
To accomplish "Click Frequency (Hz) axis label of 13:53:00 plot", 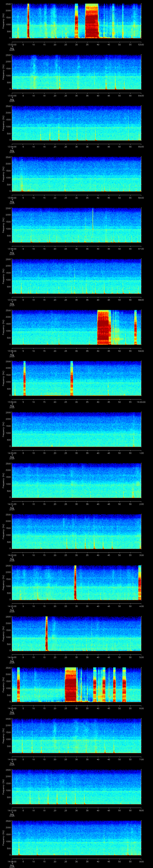I will coord(3,72).
